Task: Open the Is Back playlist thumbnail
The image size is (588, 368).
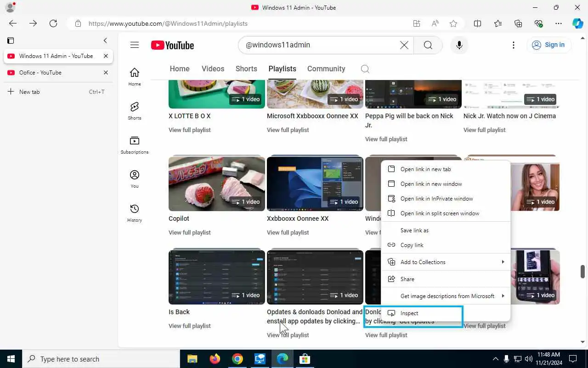Action: click(x=217, y=277)
